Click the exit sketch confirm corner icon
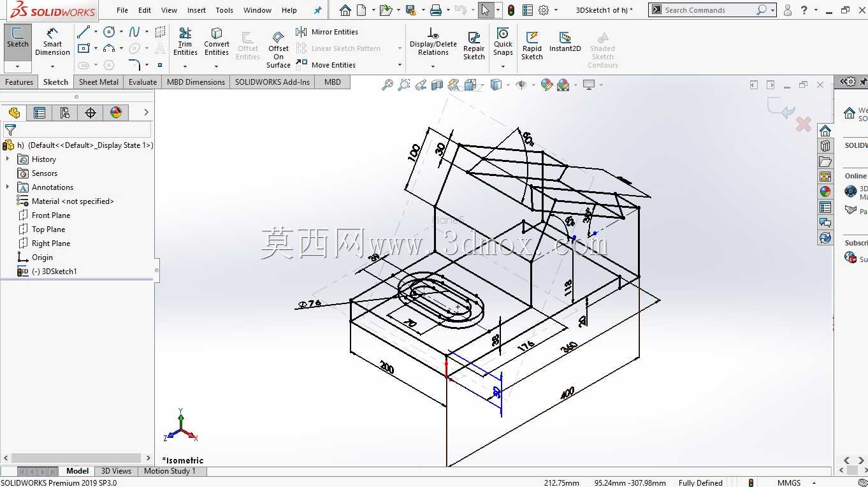Screen dimensions: 868x487 coord(781,107)
